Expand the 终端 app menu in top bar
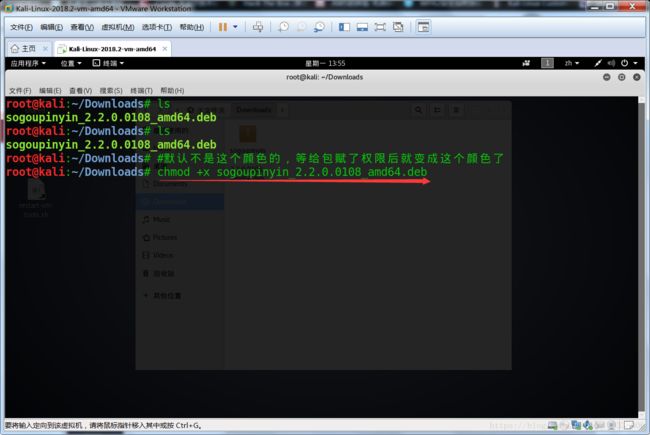Image resolution: width=650 pixels, height=435 pixels. click(108, 63)
